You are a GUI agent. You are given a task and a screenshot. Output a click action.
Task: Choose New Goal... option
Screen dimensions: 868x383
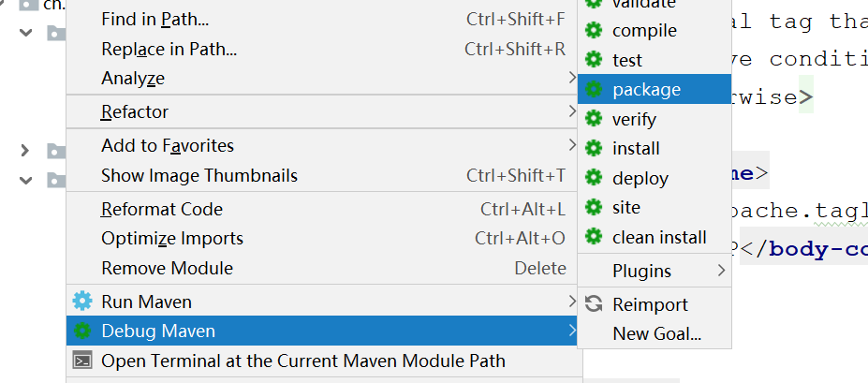(x=655, y=333)
